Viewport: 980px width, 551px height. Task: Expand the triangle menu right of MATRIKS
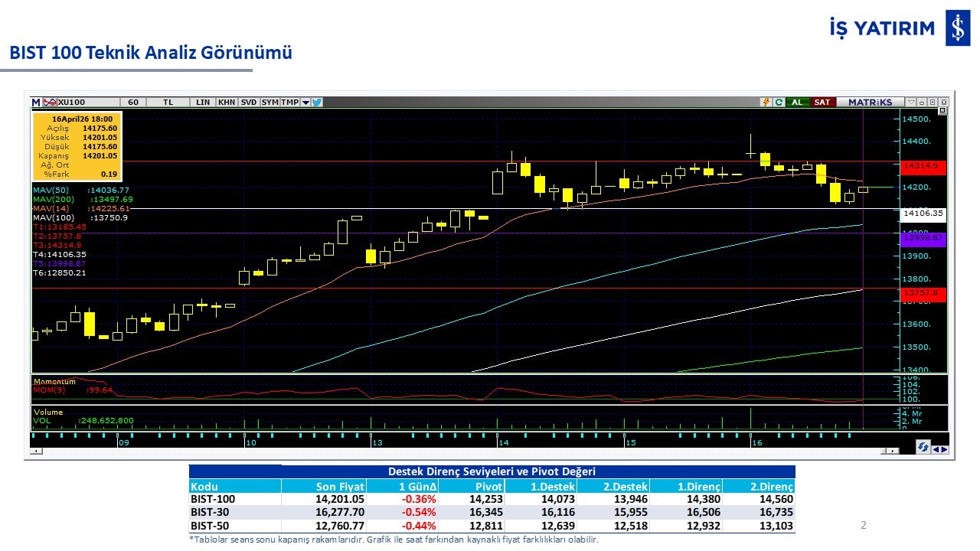point(911,102)
